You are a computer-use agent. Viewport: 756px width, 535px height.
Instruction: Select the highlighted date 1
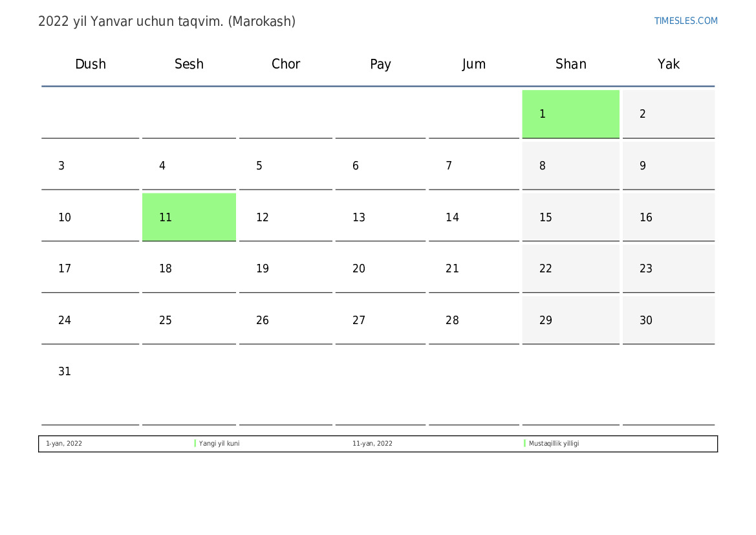[570, 114]
